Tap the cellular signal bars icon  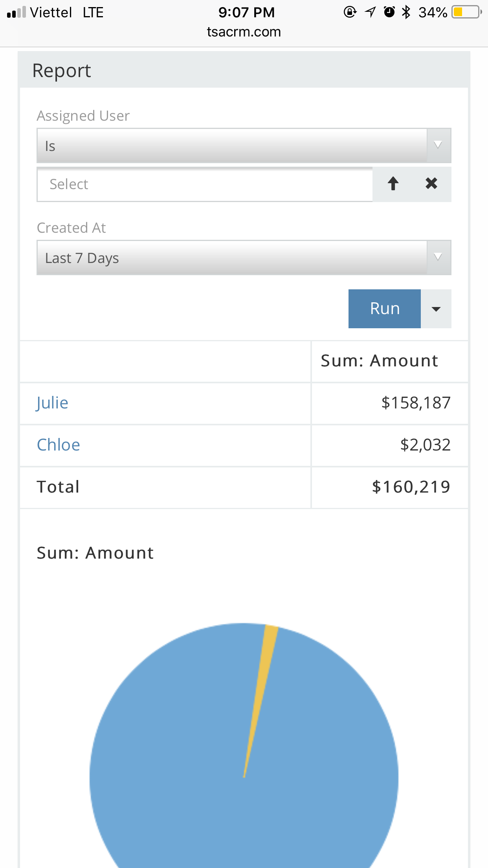coord(17,13)
